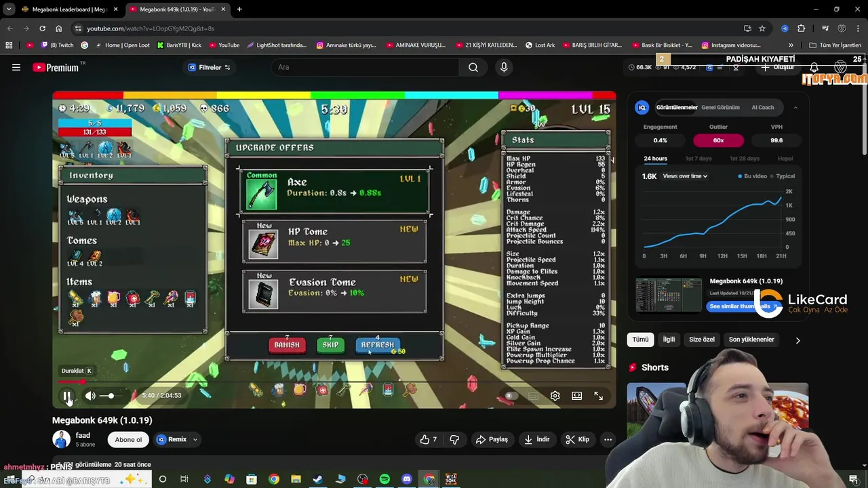
Task: Select the Size özel filter chip
Action: point(701,340)
